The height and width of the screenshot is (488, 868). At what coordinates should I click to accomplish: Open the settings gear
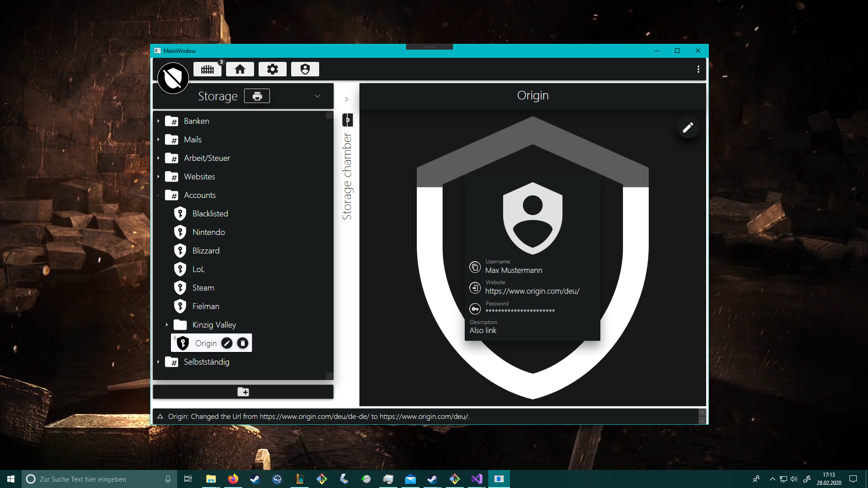273,69
